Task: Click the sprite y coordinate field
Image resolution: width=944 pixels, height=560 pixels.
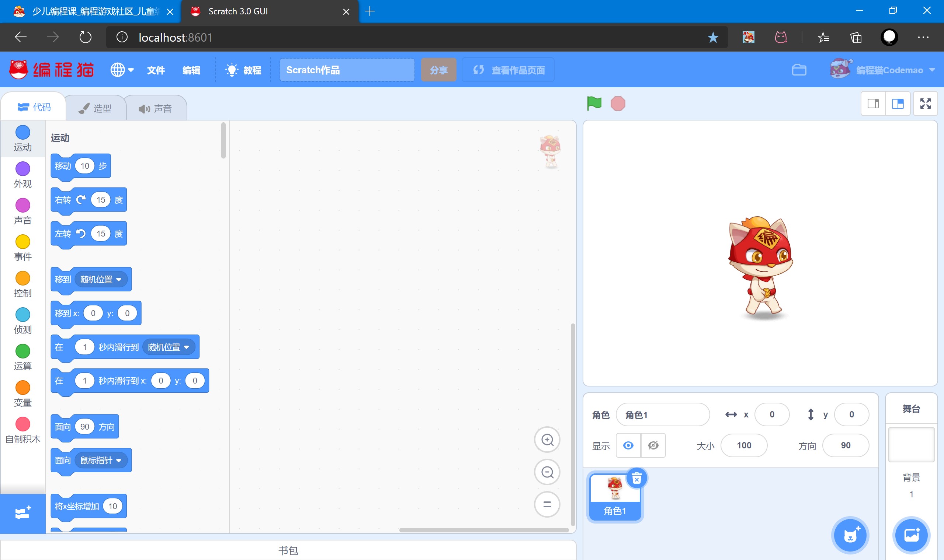Action: pos(851,415)
